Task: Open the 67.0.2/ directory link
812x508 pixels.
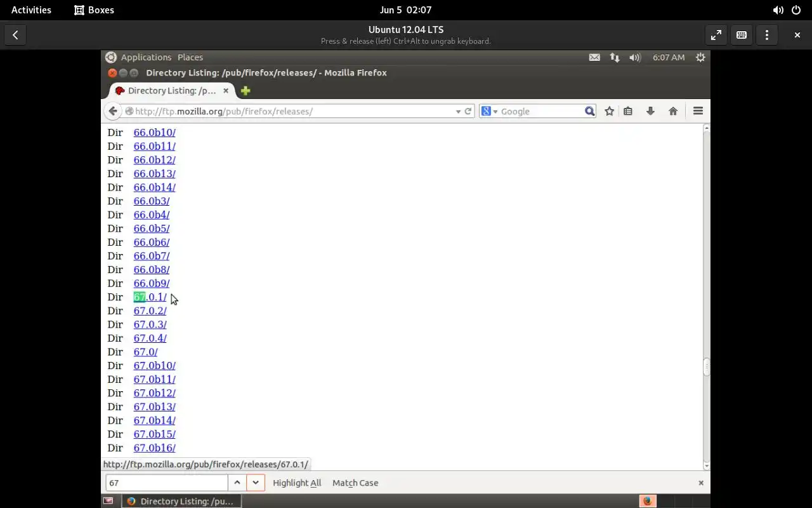Action: pos(150,311)
